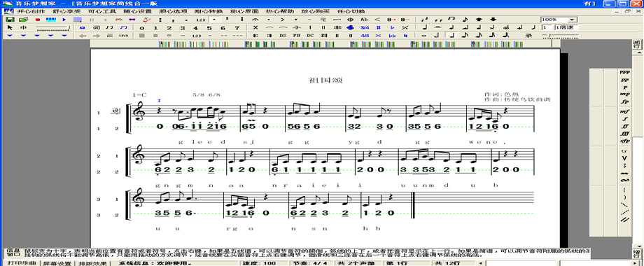Viewport: 644px width, 266px height.
Task: Click the 5/8 6/8 time signature text
Action: (206, 94)
